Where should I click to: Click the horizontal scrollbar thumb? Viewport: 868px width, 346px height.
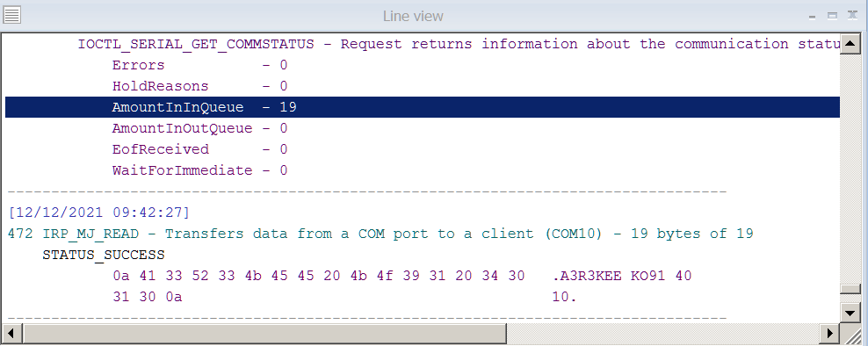point(264,333)
